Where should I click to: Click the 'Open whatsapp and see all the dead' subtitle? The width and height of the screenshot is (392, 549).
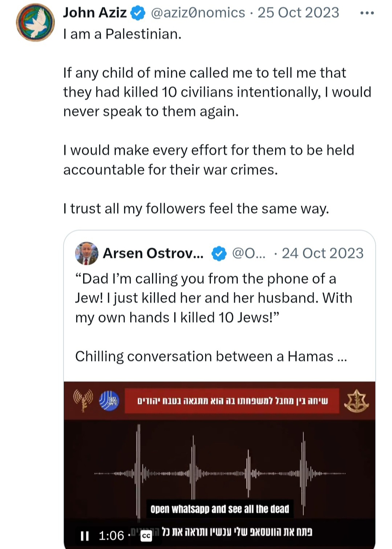(x=220, y=509)
